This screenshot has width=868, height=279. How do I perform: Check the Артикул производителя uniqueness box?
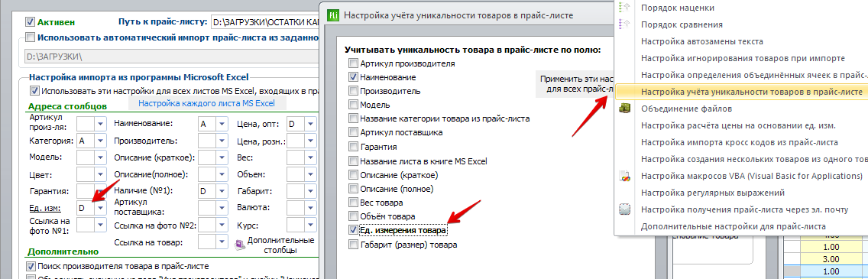click(353, 63)
